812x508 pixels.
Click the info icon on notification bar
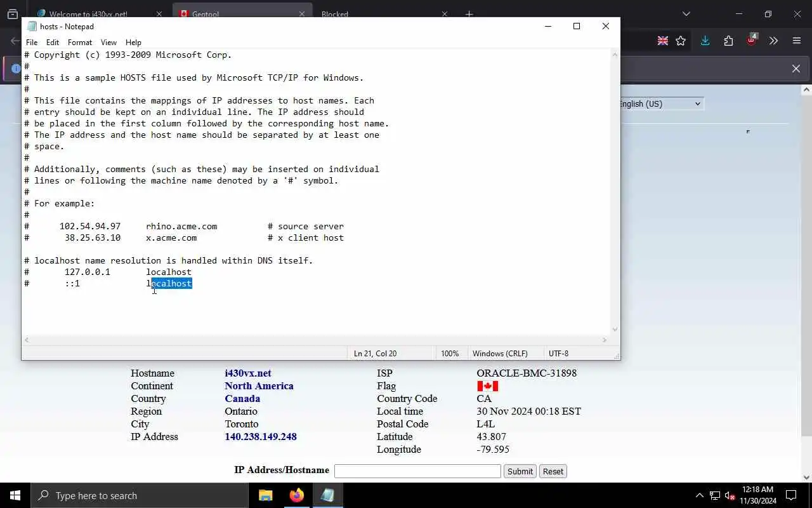tap(16, 69)
